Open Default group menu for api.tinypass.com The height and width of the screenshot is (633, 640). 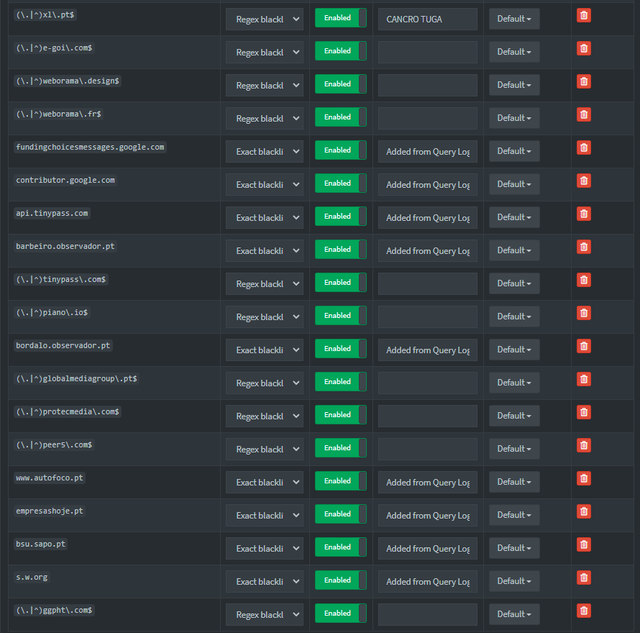pyautogui.click(x=514, y=217)
